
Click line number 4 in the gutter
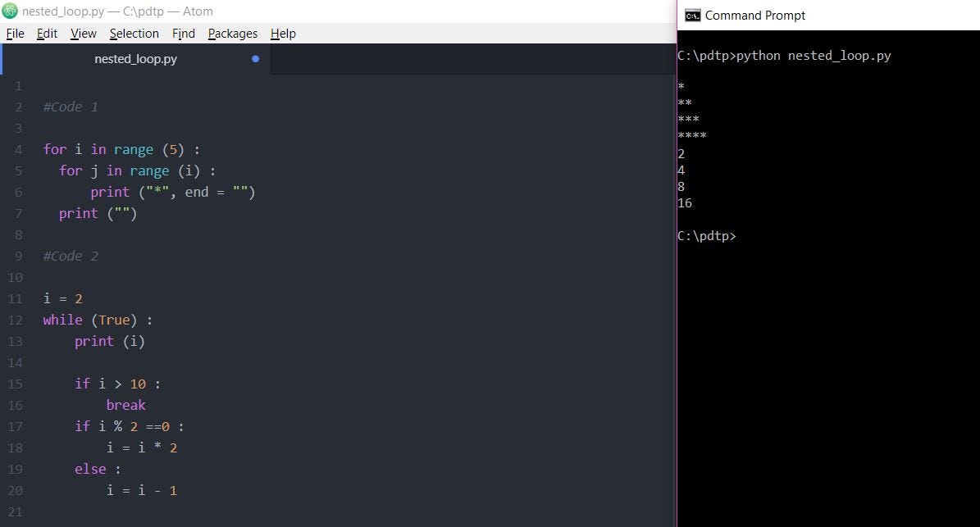pyautogui.click(x=18, y=149)
